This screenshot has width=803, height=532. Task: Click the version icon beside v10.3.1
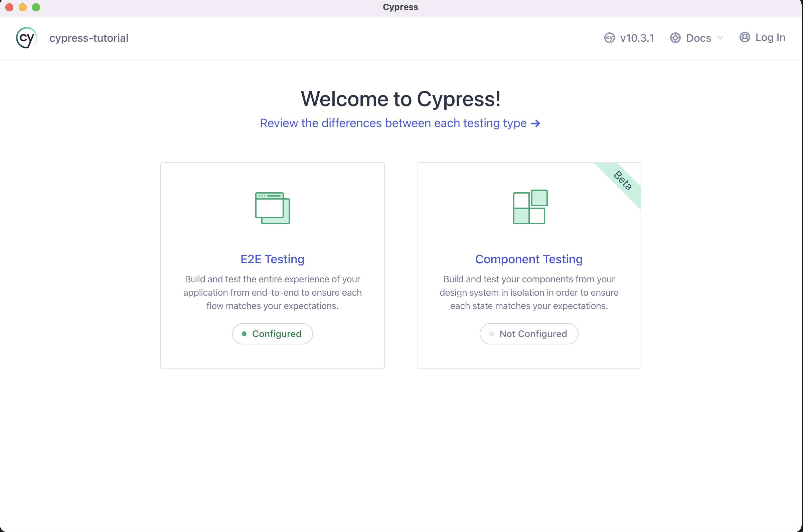point(610,38)
